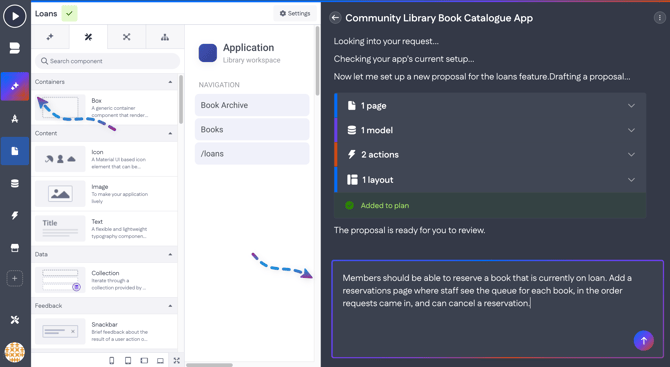Select the pages document icon in sidebar
This screenshot has height=367, width=670.
point(15,151)
